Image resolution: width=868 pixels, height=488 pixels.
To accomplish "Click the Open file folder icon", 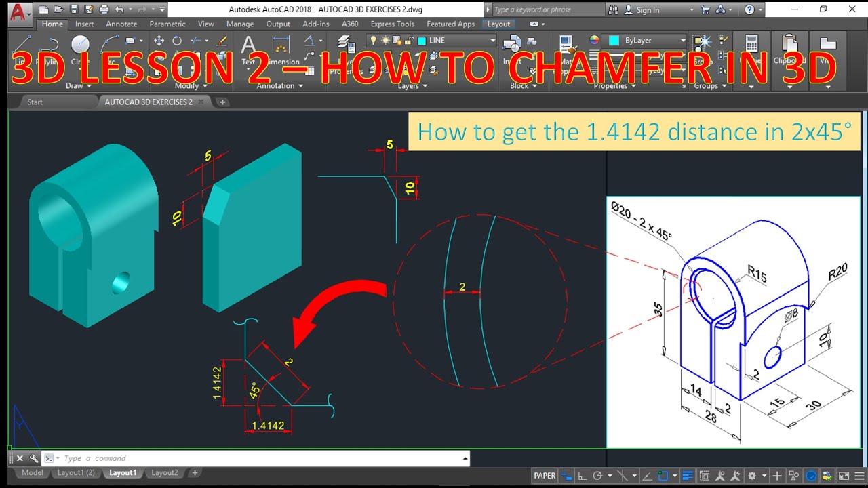I will tap(59, 9).
